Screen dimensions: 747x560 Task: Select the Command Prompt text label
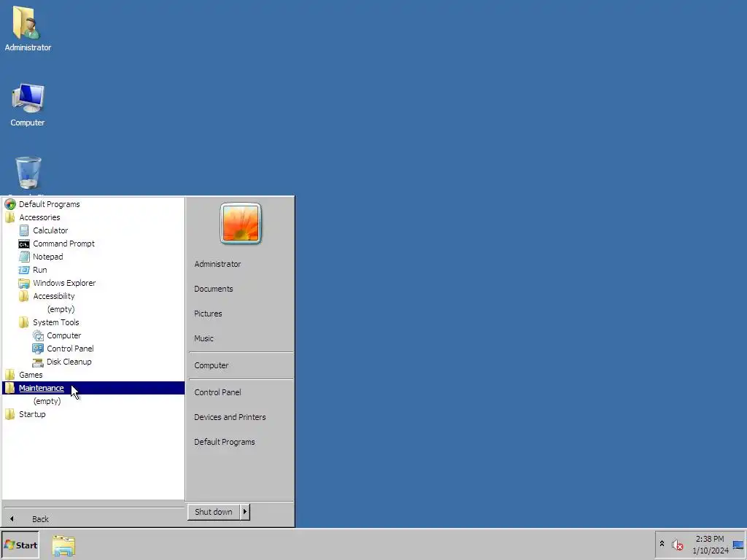[x=64, y=244]
